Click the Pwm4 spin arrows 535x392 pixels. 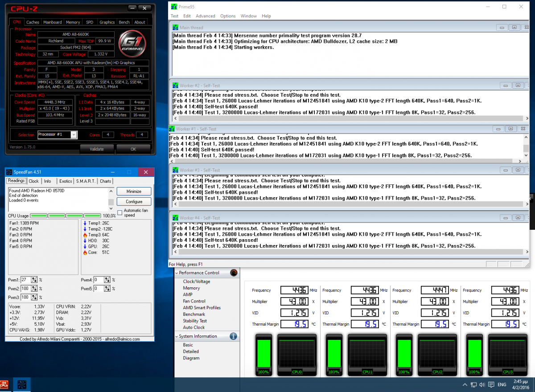pos(108,280)
